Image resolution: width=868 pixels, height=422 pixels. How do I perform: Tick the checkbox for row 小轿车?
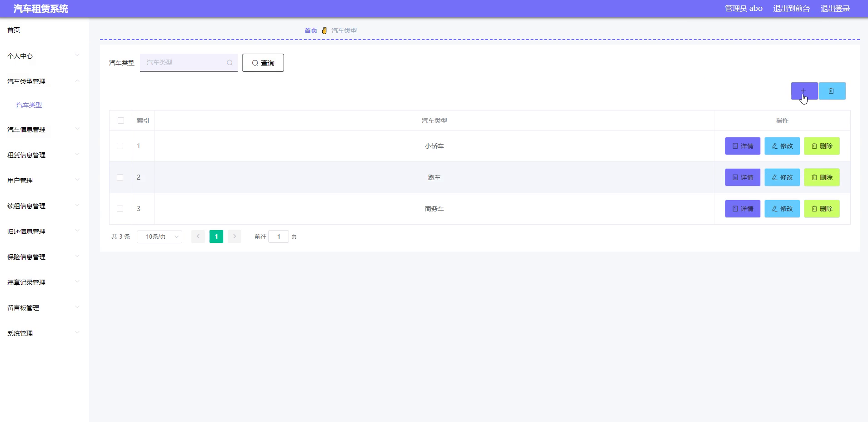pyautogui.click(x=120, y=146)
